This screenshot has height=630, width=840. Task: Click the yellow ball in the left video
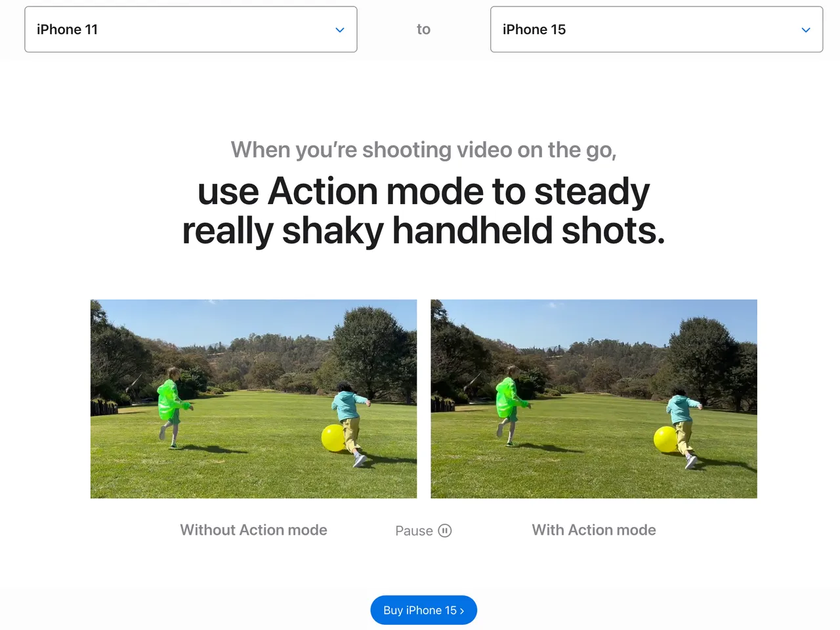(333, 438)
